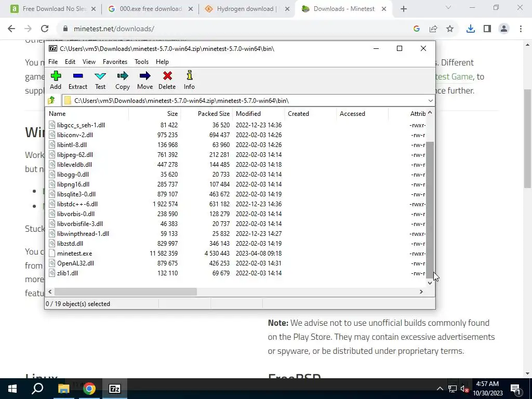Open Chrome three-dot menu
Screen dimensions: 532x399
[x=521, y=29]
